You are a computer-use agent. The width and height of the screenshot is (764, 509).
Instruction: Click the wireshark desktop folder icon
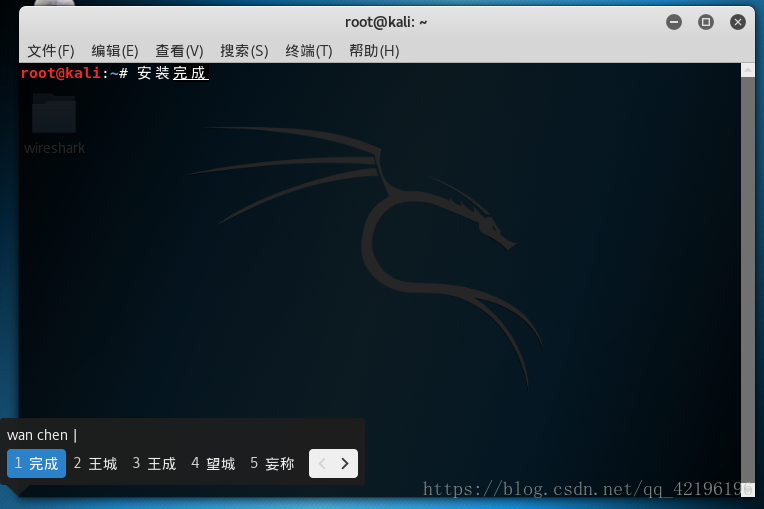click(x=54, y=113)
